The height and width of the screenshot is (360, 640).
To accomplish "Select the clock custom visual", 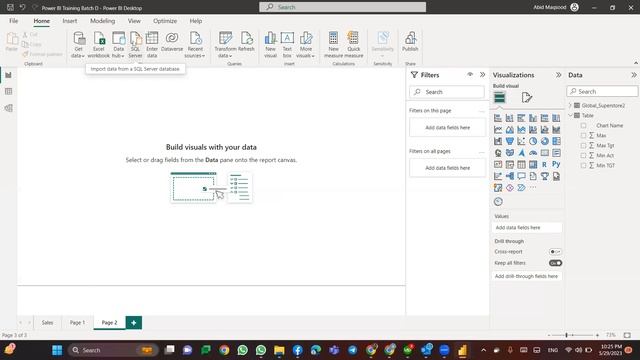I will click(x=498, y=202).
